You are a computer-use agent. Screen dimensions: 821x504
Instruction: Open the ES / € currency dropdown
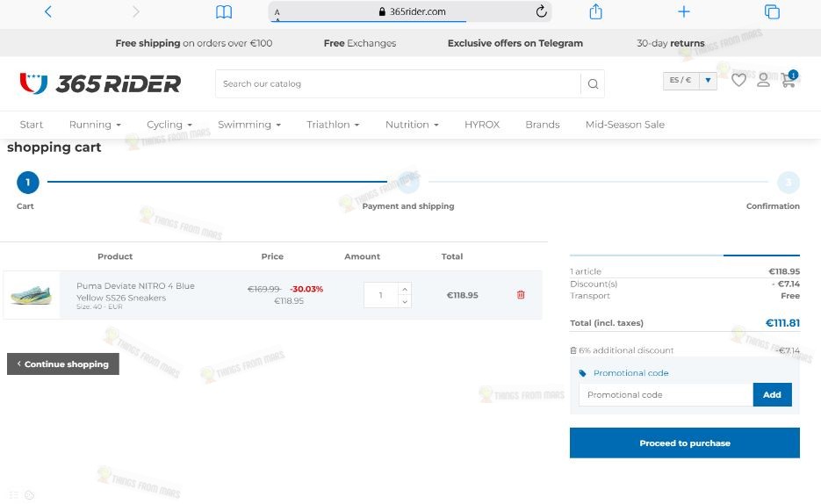pos(689,81)
